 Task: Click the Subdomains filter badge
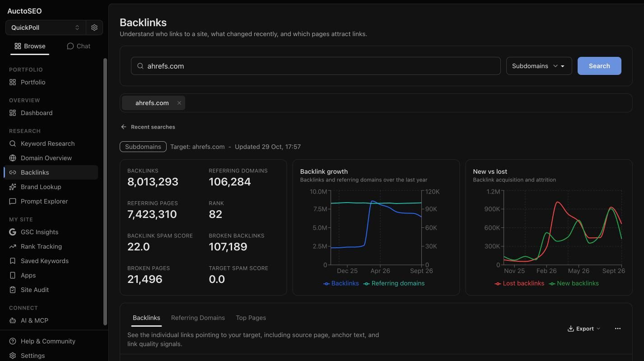[x=143, y=147]
